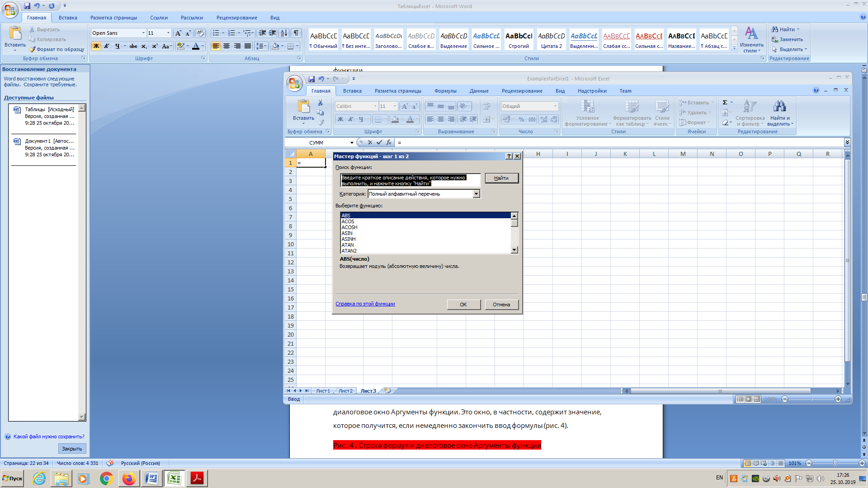Select ACOS in function list
This screenshot has width=868, height=488.
(426, 221)
